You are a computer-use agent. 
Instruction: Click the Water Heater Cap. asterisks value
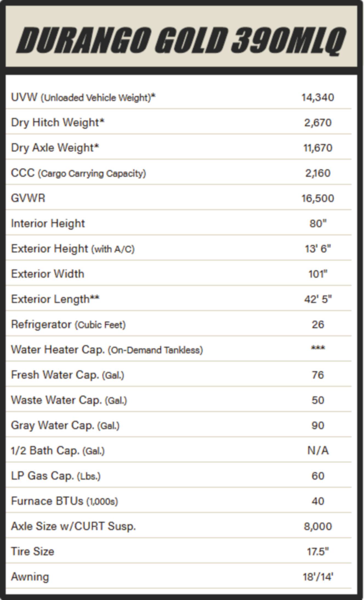318,348
